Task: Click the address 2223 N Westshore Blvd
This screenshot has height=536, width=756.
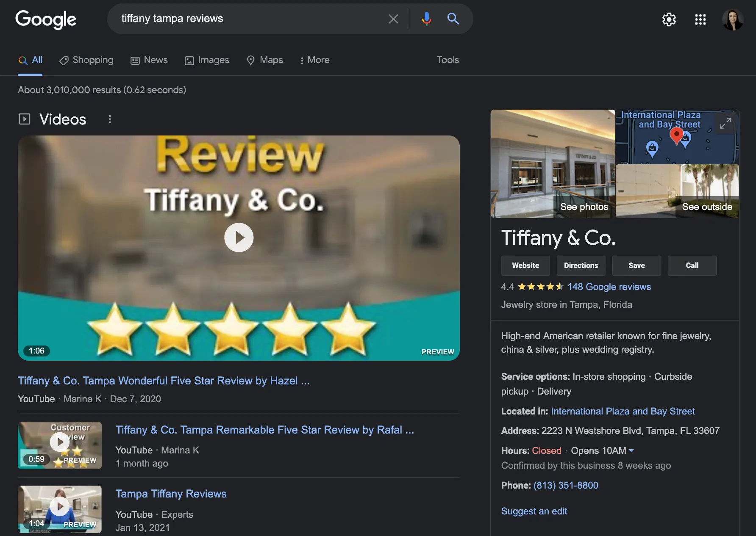Action: [x=631, y=431]
